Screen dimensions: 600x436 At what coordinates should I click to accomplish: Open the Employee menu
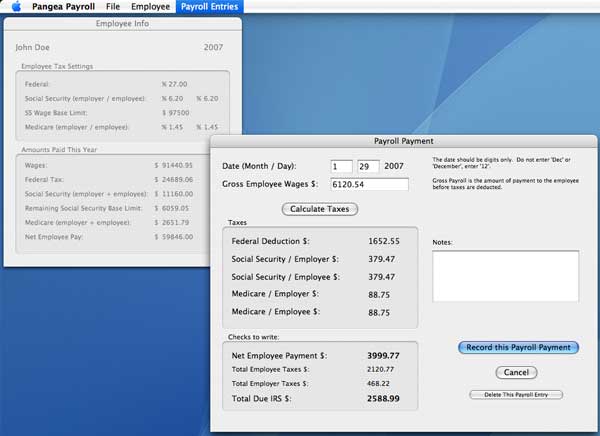point(150,7)
